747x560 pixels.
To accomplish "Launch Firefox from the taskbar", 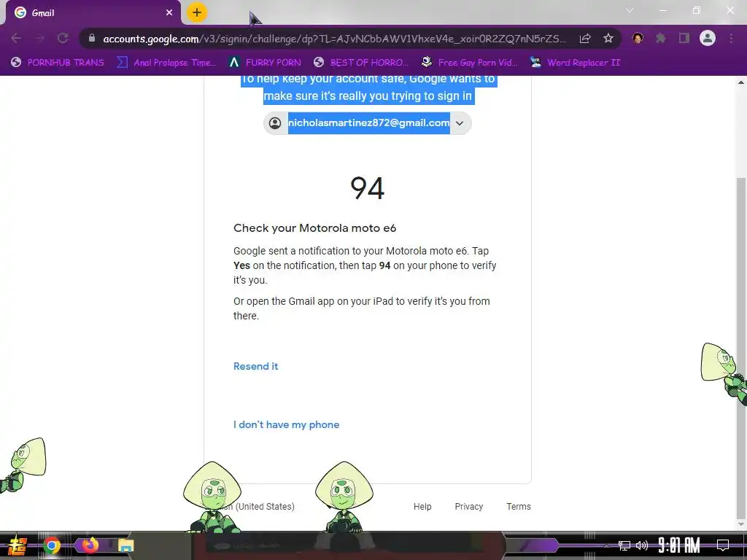I will click(89, 545).
